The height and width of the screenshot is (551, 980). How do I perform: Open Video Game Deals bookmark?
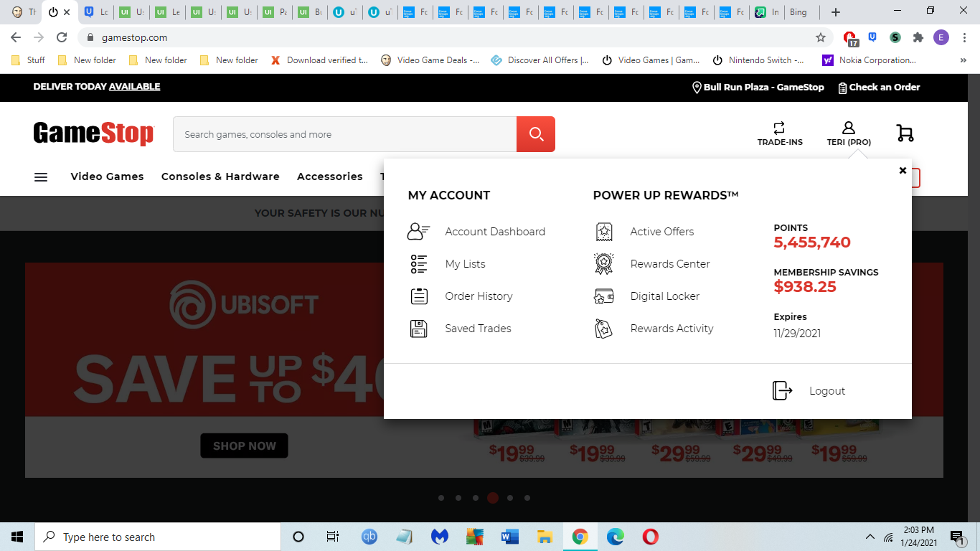430,60
